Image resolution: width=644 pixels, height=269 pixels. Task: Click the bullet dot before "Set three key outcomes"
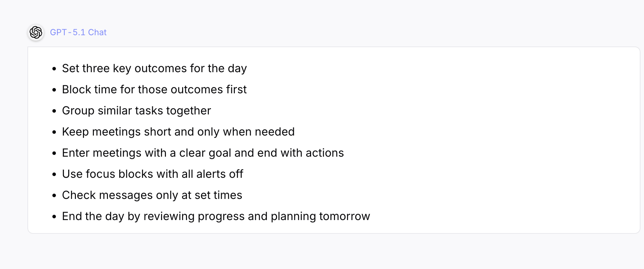click(x=54, y=69)
